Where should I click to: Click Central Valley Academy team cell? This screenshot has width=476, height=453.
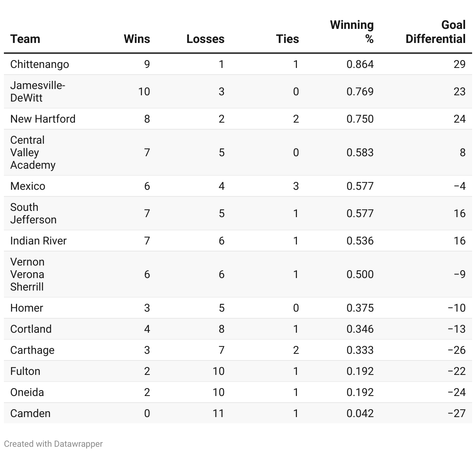[x=33, y=152]
